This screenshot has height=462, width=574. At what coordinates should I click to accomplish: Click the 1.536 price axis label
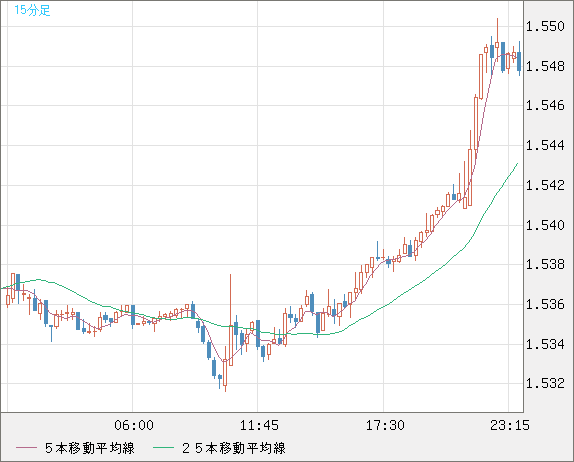pyautogui.click(x=545, y=304)
